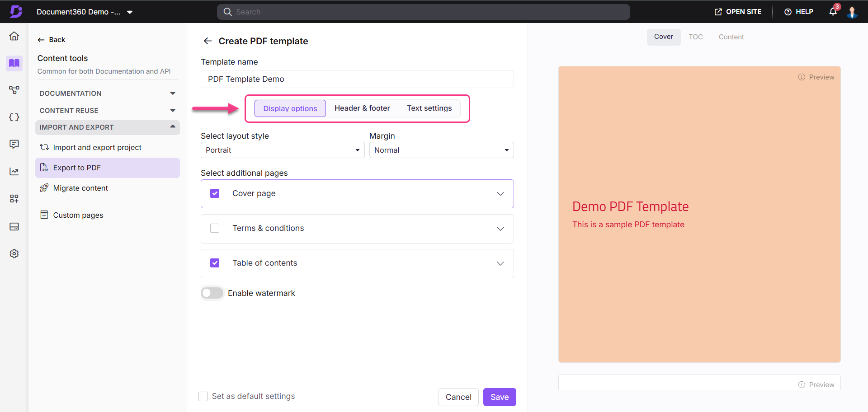The image size is (868, 412).
Task: Click the Home icon in left sidebar
Action: pyautogui.click(x=14, y=36)
